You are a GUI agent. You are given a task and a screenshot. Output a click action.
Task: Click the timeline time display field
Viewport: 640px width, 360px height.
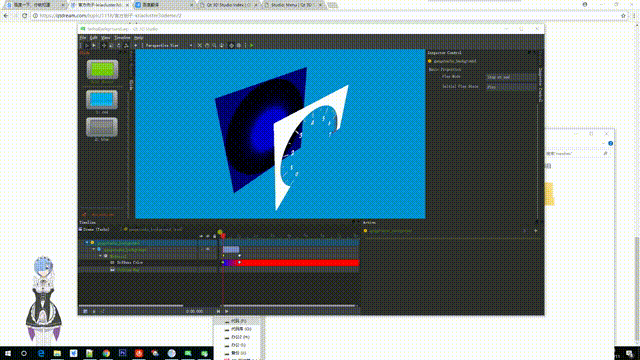click(194, 311)
